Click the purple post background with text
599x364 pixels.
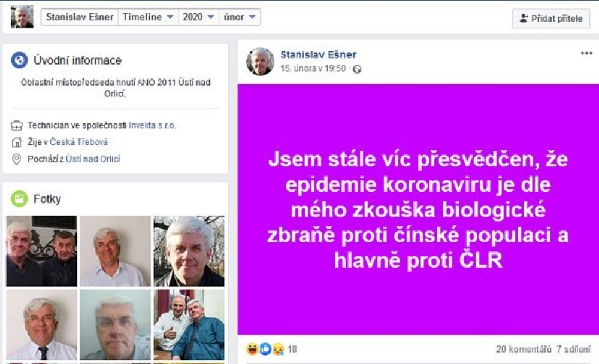tap(418, 210)
